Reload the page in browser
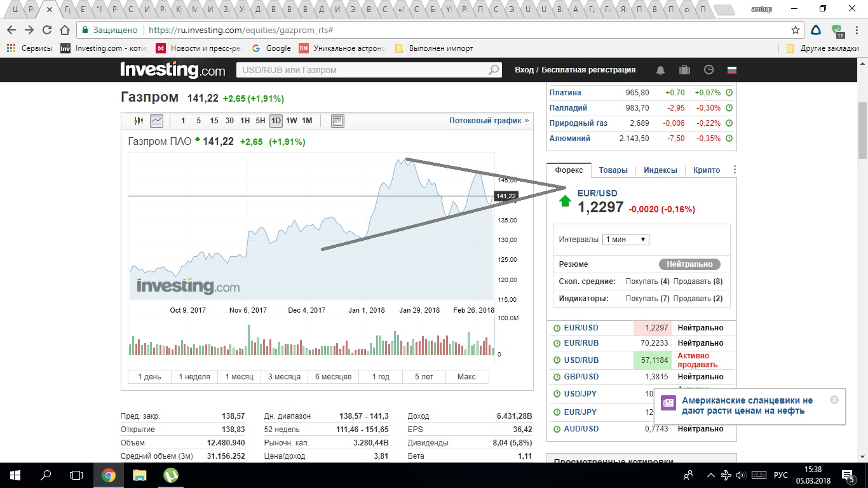The width and height of the screenshot is (868, 488). (x=47, y=30)
